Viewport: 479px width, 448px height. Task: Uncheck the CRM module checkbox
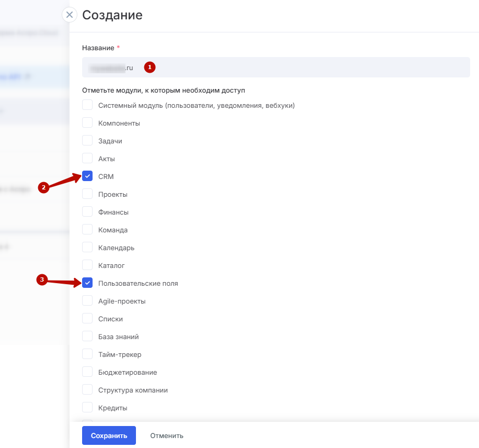[x=87, y=176]
